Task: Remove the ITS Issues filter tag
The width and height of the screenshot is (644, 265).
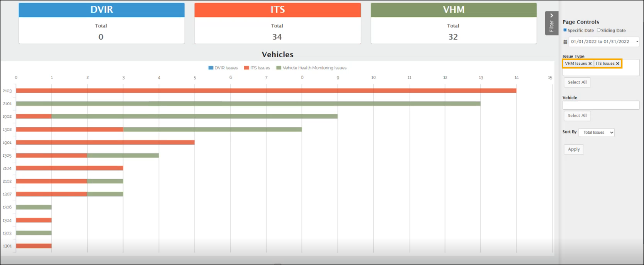Action: click(617, 64)
